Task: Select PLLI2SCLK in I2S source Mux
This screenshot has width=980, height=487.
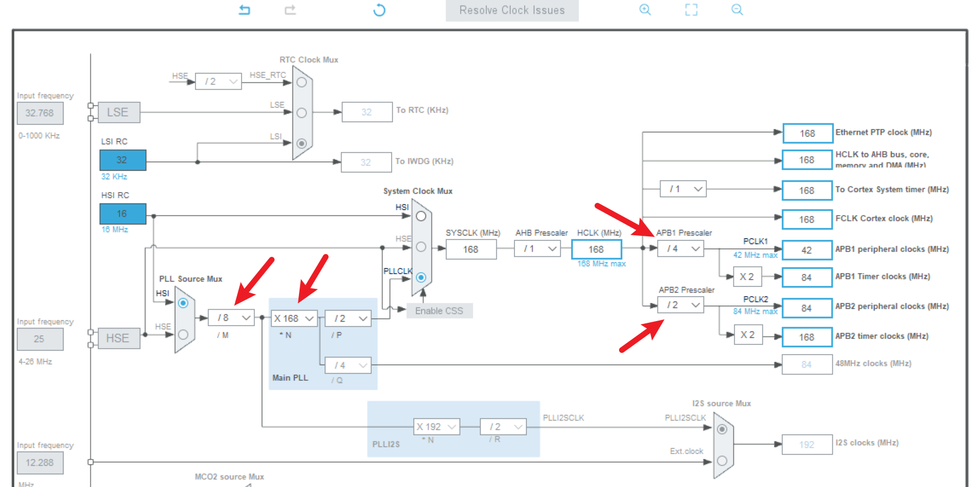Action: [x=722, y=429]
